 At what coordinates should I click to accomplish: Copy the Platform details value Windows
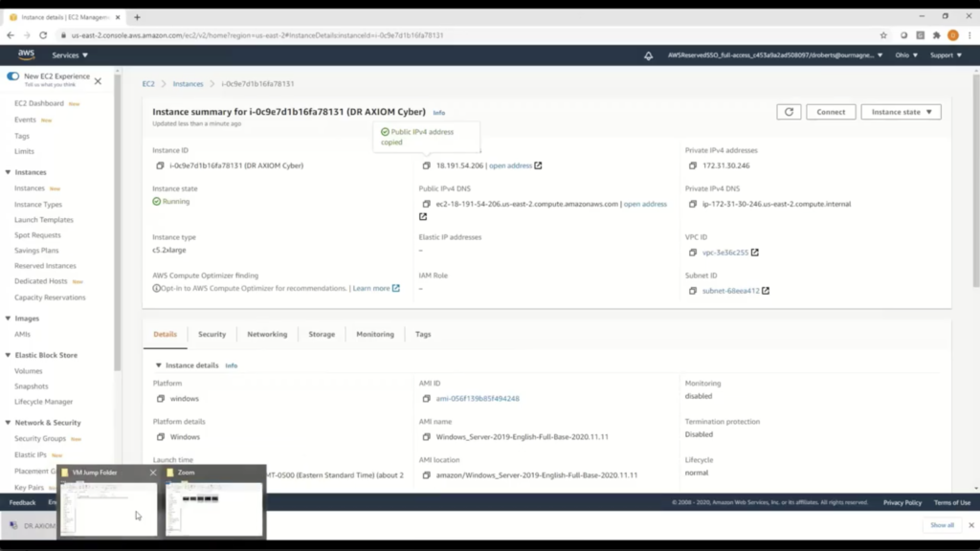click(161, 436)
